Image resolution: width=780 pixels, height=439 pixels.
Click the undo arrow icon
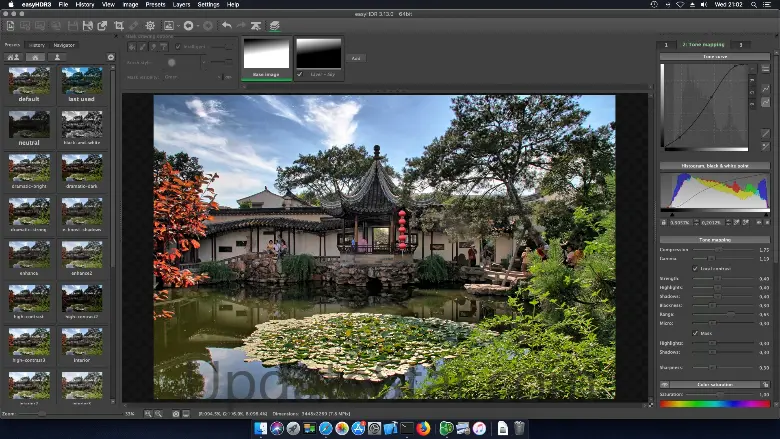[227, 25]
